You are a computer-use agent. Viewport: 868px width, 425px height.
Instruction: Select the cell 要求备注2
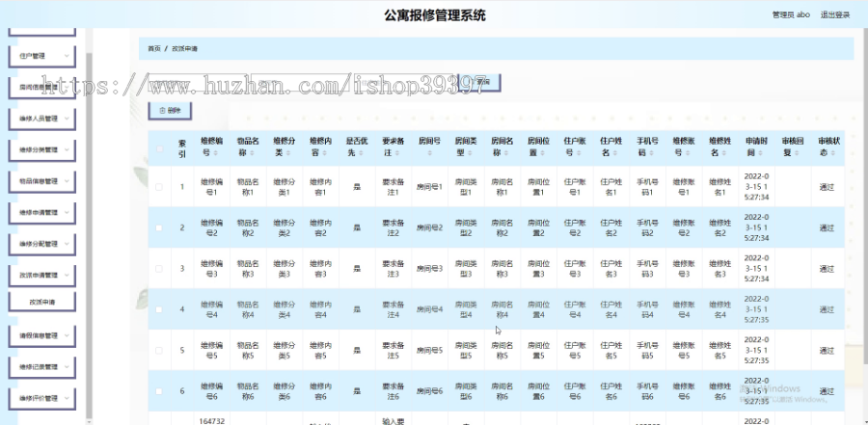393,228
